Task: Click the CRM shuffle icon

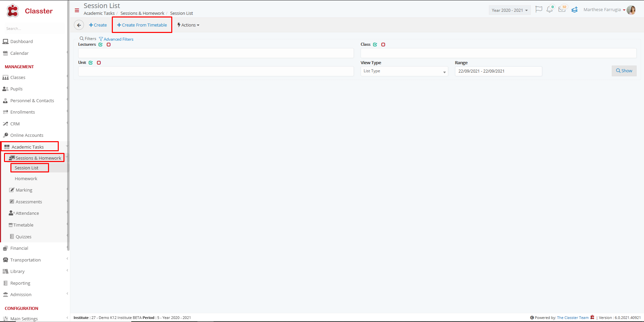Action: click(x=5, y=124)
